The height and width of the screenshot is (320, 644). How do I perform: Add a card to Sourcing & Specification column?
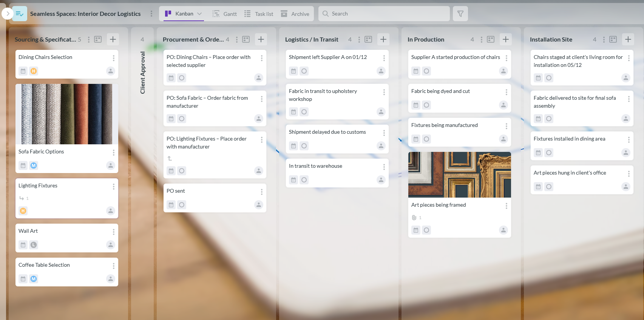point(113,39)
